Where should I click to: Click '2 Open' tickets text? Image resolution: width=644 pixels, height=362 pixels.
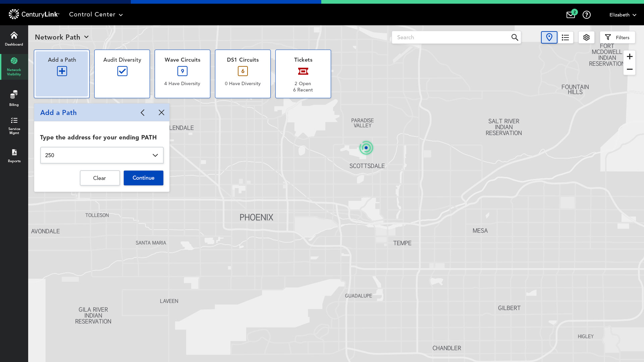(x=303, y=83)
